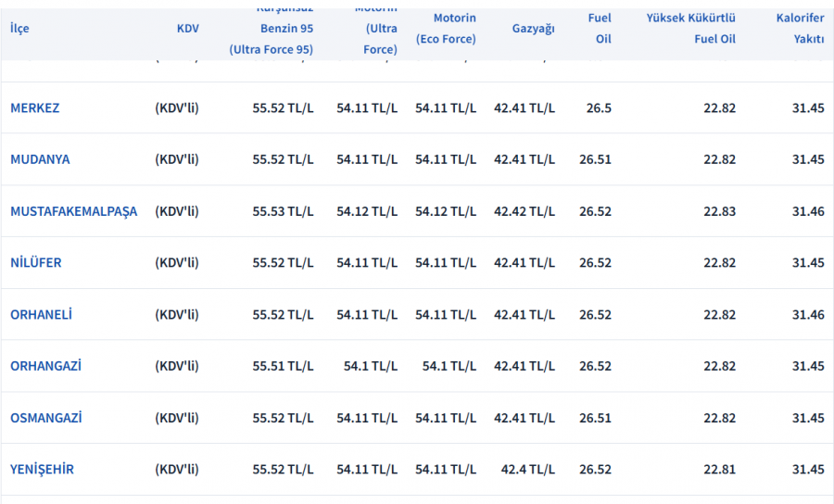Open the MERKEZ district link
Image resolution: width=834 pixels, height=504 pixels.
tap(34, 107)
